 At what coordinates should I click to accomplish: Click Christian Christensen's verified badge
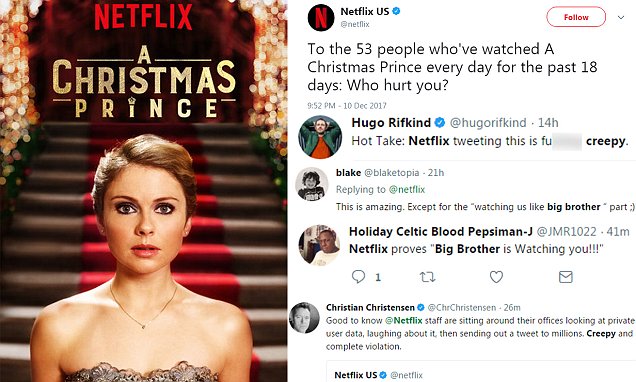pos(421,307)
